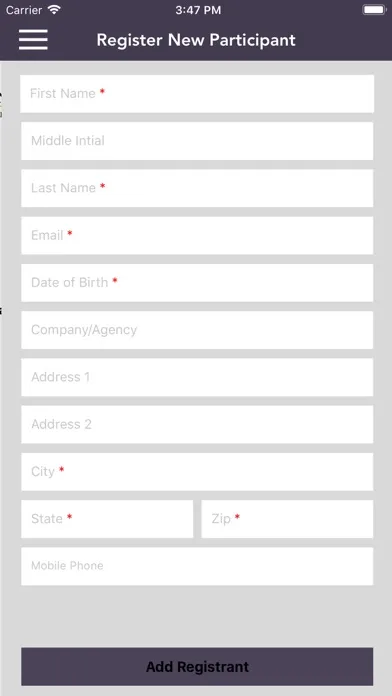Click the Register New Participant title
The width and height of the screenshot is (392, 696).
pos(196,40)
